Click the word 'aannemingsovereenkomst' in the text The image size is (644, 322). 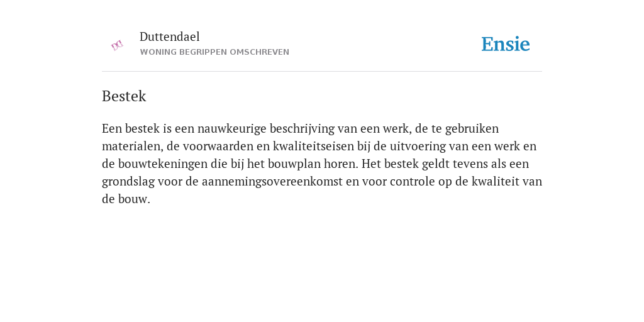(x=272, y=182)
